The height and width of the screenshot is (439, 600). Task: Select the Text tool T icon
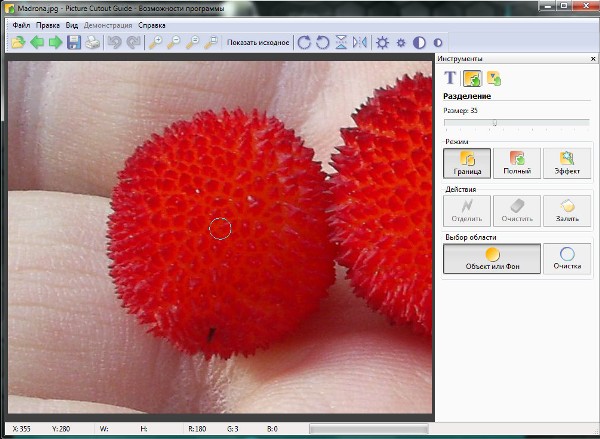(x=450, y=78)
